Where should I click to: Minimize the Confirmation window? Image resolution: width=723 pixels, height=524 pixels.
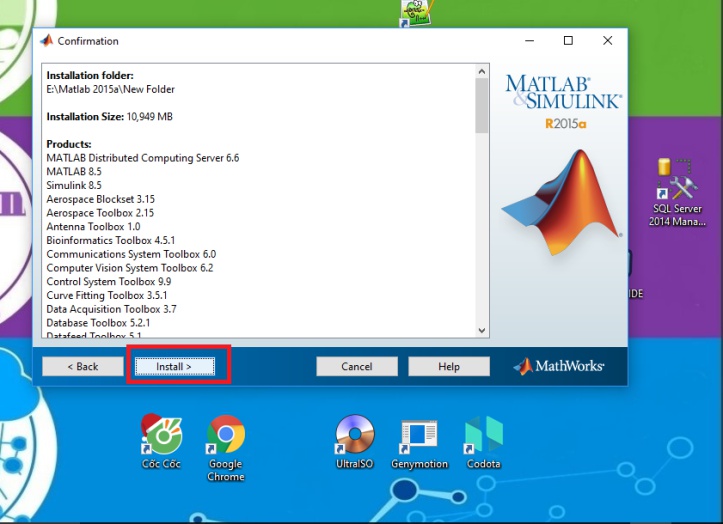pyautogui.click(x=529, y=41)
